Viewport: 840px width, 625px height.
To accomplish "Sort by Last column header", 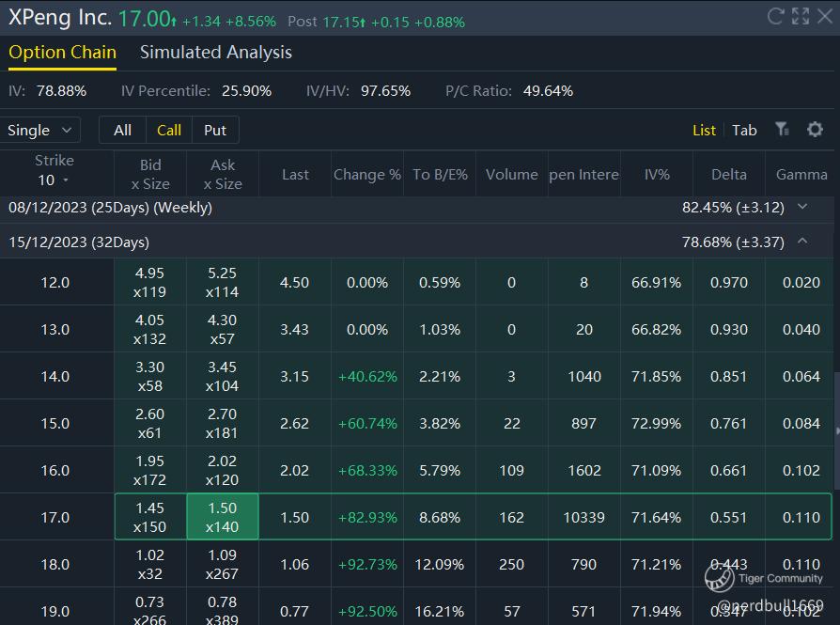I will click(x=295, y=174).
